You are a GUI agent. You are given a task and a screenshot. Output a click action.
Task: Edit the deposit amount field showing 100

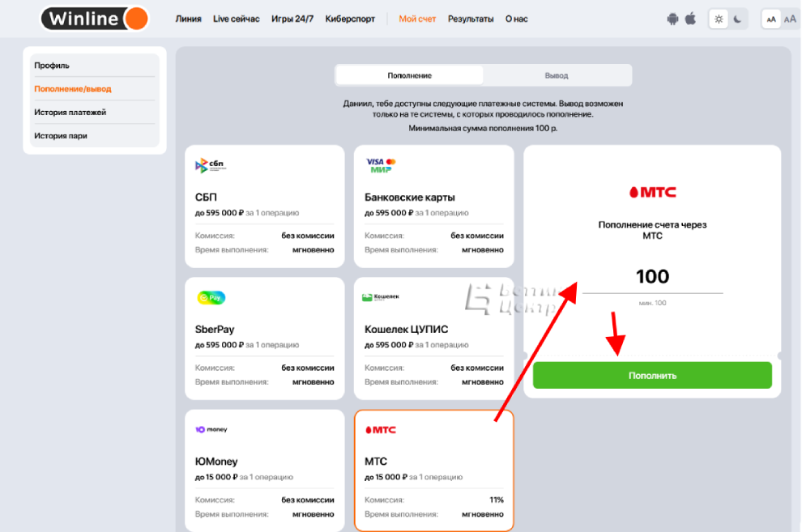tap(653, 277)
